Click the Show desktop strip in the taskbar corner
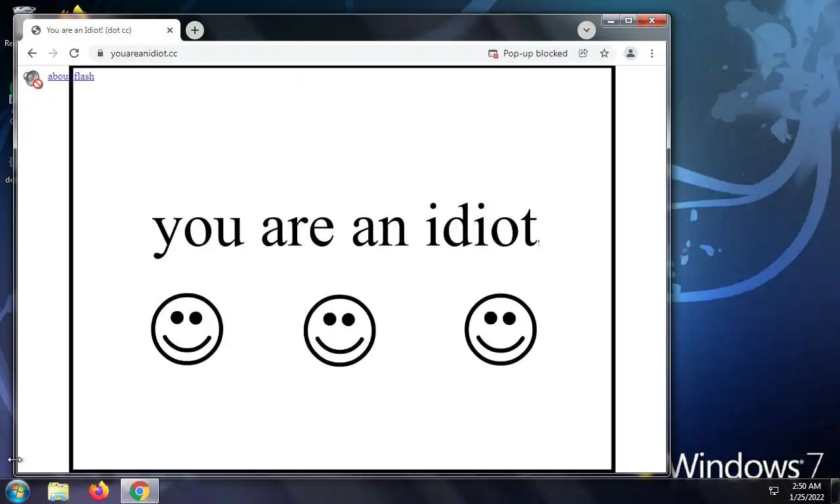Viewport: 840px width, 504px height. tap(835, 492)
